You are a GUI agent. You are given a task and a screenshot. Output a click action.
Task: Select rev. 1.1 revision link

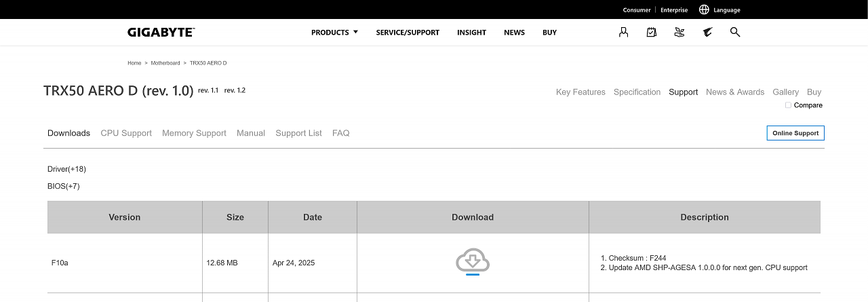pyautogui.click(x=208, y=90)
